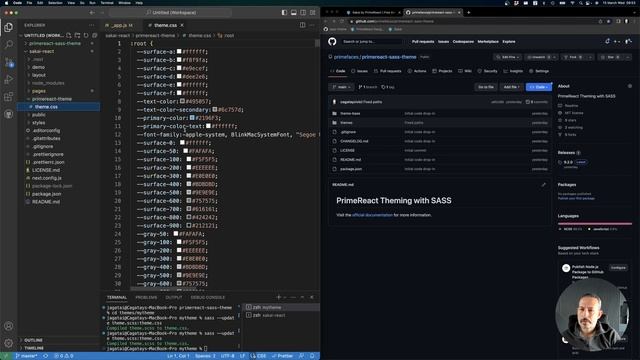Open the Terminal menu in macOS menu bar

[x=107, y=3]
